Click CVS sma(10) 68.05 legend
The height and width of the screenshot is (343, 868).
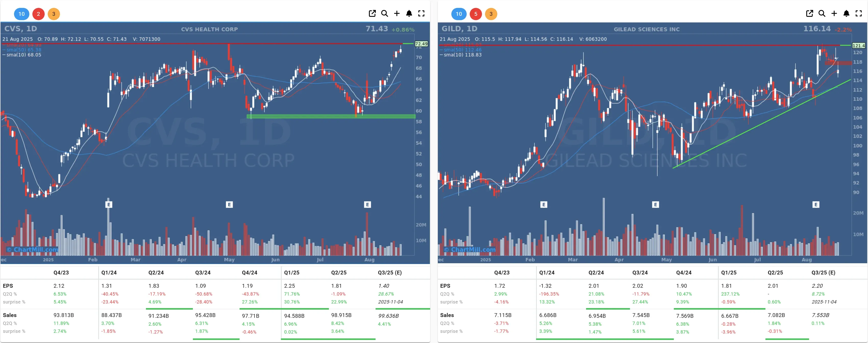click(x=22, y=55)
